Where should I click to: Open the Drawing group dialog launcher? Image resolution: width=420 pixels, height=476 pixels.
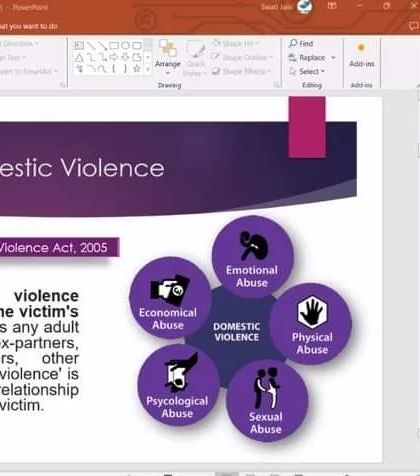[x=277, y=85]
